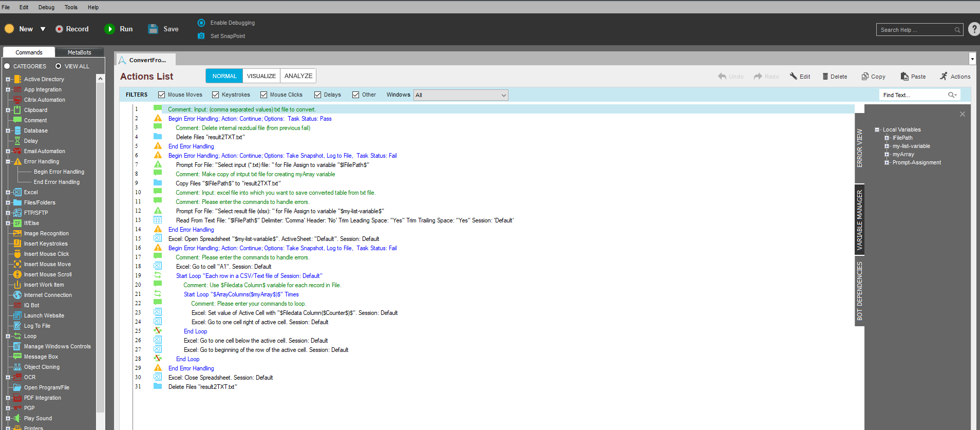The height and width of the screenshot is (430, 980).
Task: Expand the myArray local variable node
Action: tap(887, 155)
